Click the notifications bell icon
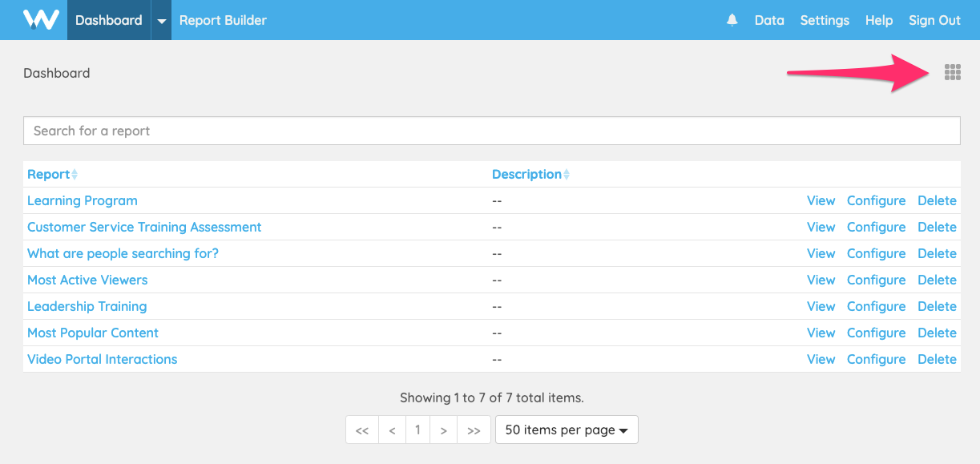The width and height of the screenshot is (980, 464). [x=732, y=20]
